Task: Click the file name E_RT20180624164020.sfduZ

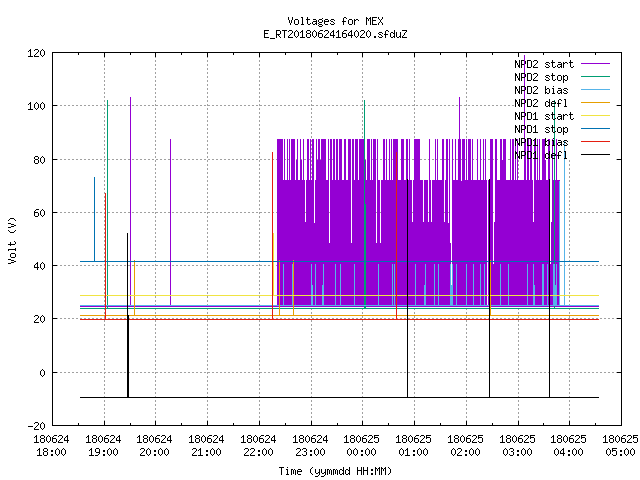Action: coord(335,34)
